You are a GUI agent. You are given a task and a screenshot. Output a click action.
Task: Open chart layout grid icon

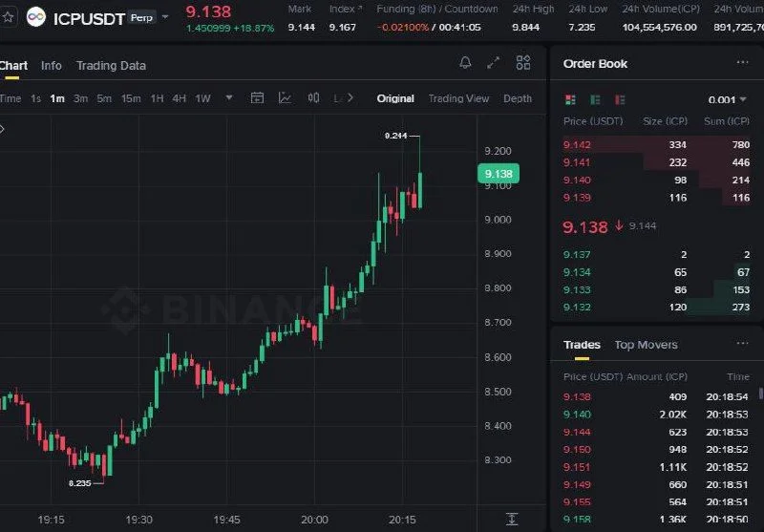pyautogui.click(x=523, y=62)
